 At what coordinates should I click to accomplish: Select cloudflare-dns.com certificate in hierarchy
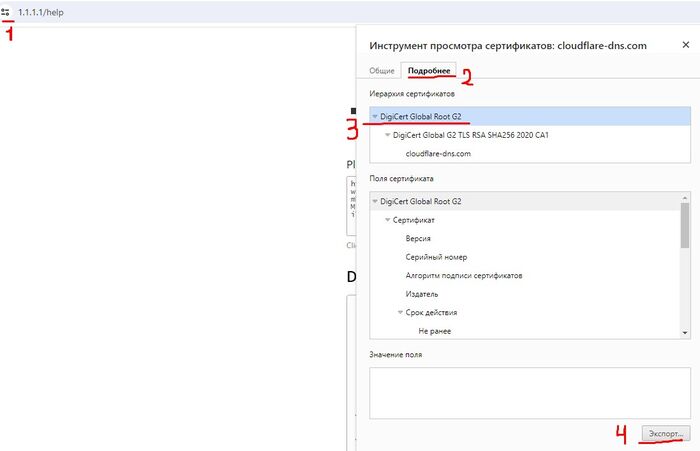[x=437, y=154]
